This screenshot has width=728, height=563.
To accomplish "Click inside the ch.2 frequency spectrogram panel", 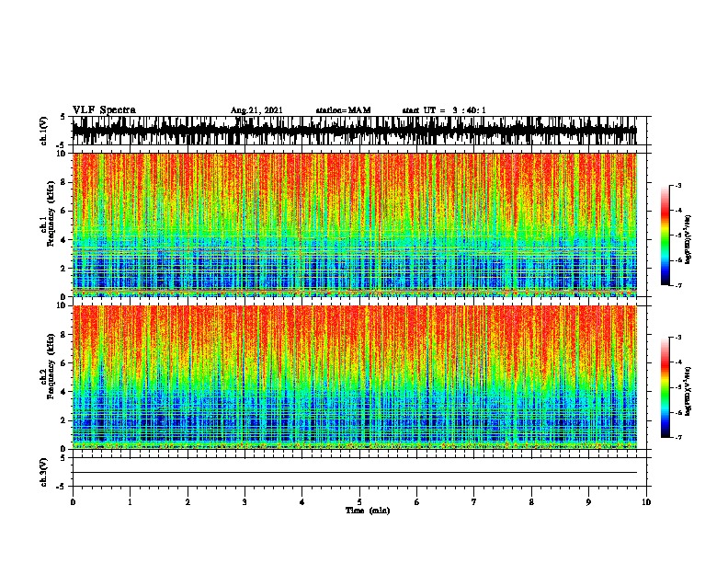I will pyautogui.click(x=355, y=377).
